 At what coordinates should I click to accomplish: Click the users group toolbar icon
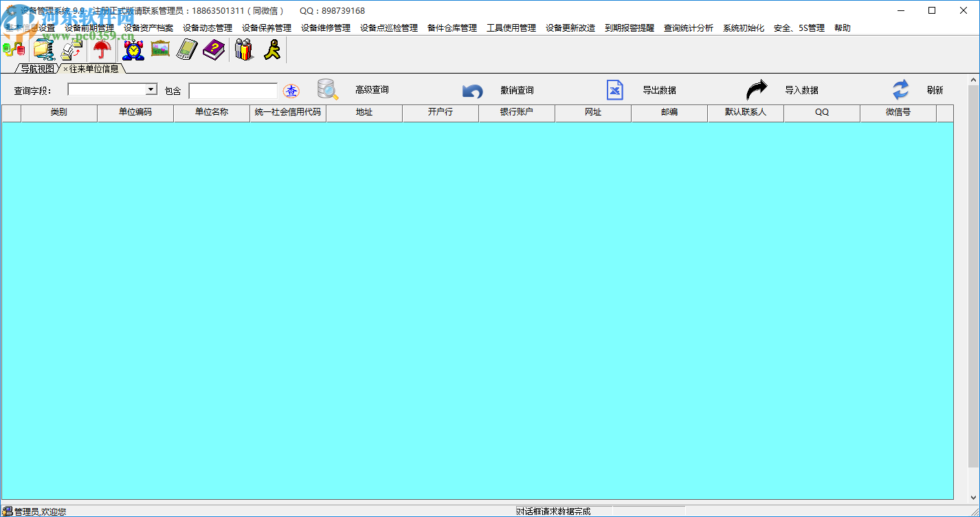click(244, 50)
